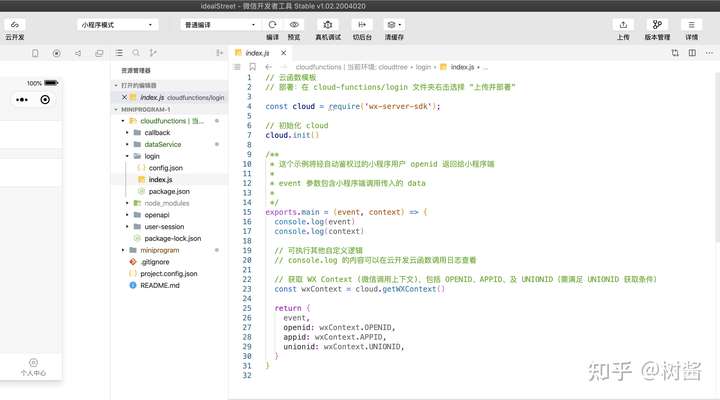Close the index.js editor tab
This screenshot has width=720, height=400.
click(x=284, y=53)
